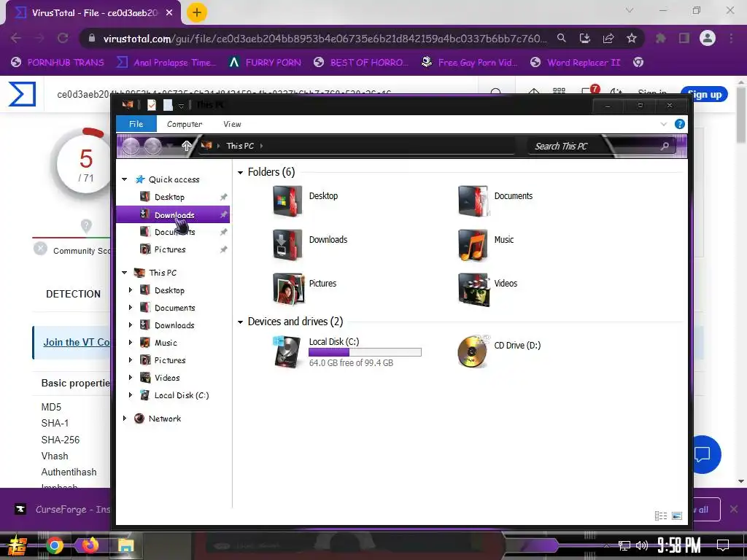Click Properties icon in Explorer quick access toolbar
747x560 pixels.
coord(152,105)
